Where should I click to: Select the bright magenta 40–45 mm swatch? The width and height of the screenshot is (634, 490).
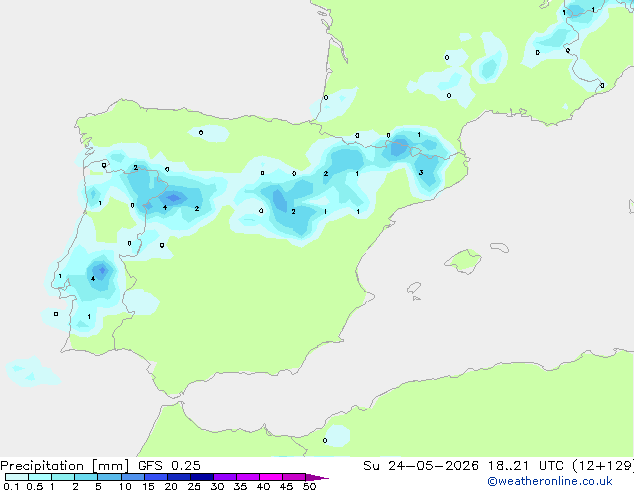click(271, 477)
